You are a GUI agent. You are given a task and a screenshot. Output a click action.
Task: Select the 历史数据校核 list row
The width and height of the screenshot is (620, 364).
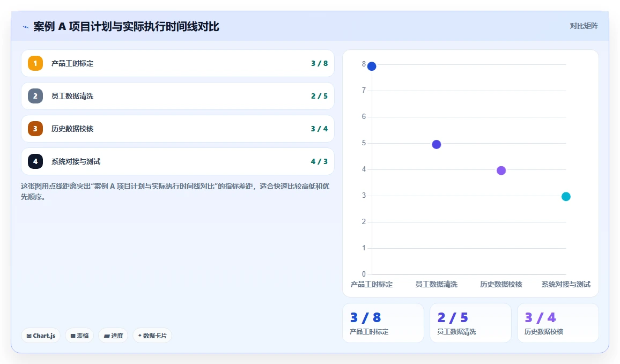pos(178,129)
